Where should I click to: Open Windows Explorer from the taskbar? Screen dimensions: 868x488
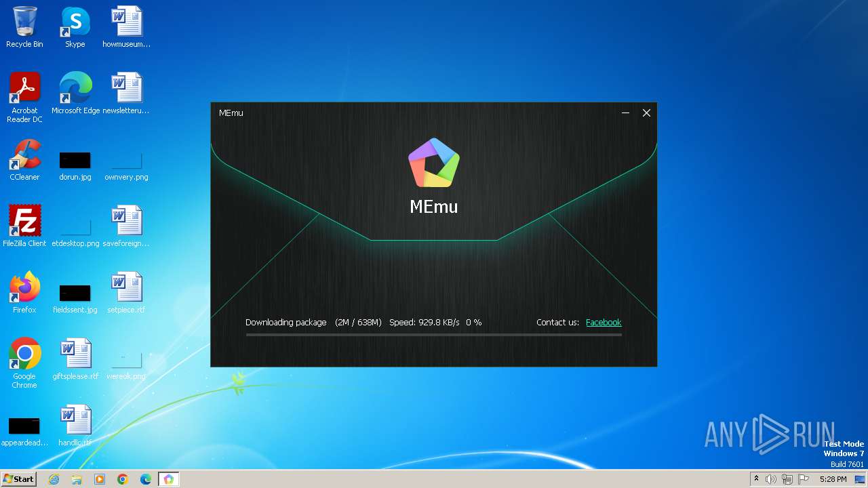77,479
